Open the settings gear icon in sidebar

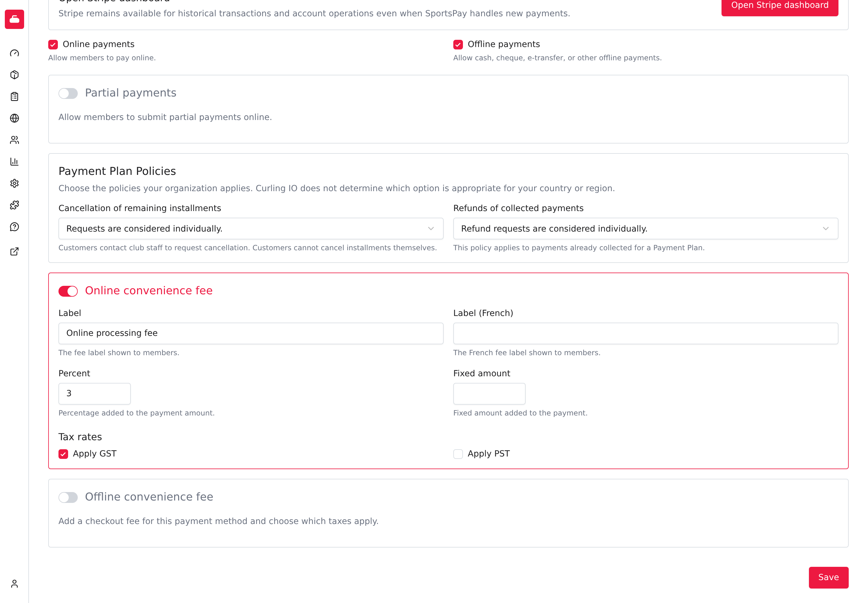pos(14,184)
